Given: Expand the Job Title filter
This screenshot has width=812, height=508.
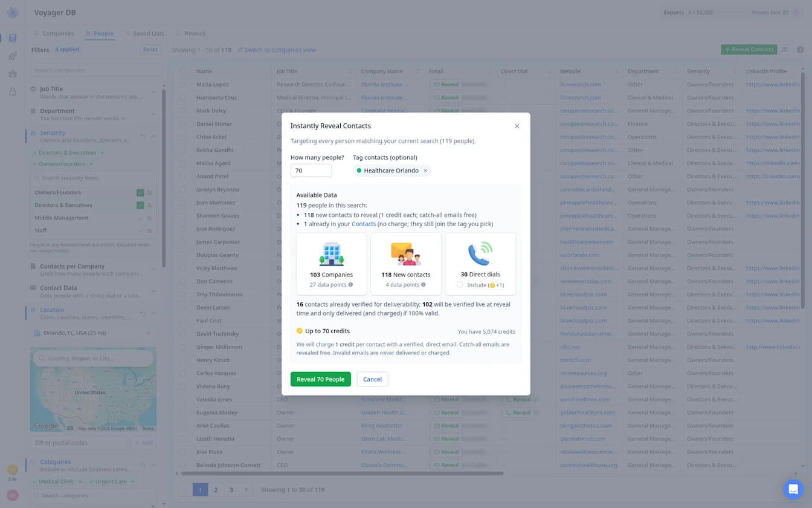Looking at the screenshot, I should 153,92.
